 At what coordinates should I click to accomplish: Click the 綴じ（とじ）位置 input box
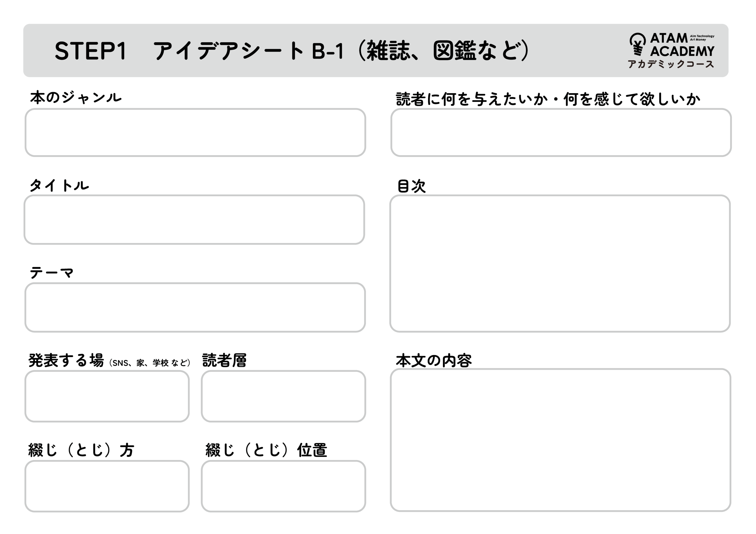pyautogui.click(x=283, y=486)
